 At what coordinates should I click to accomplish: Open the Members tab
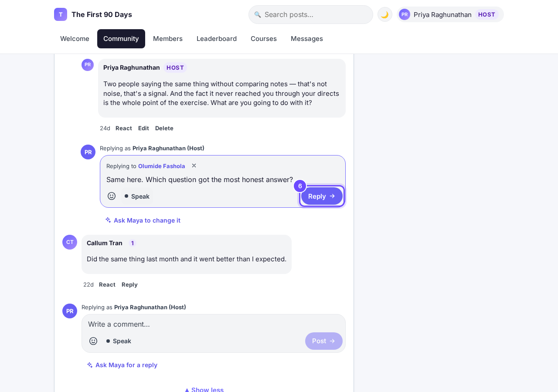(x=168, y=39)
